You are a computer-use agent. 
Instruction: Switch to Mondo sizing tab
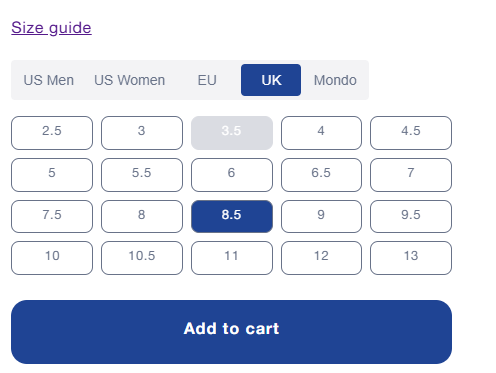(x=335, y=80)
